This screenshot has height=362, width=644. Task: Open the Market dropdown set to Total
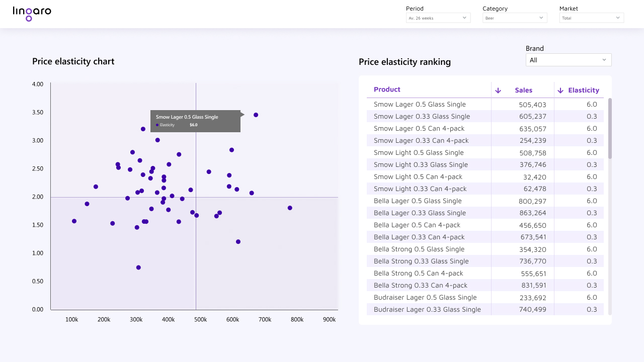(591, 18)
